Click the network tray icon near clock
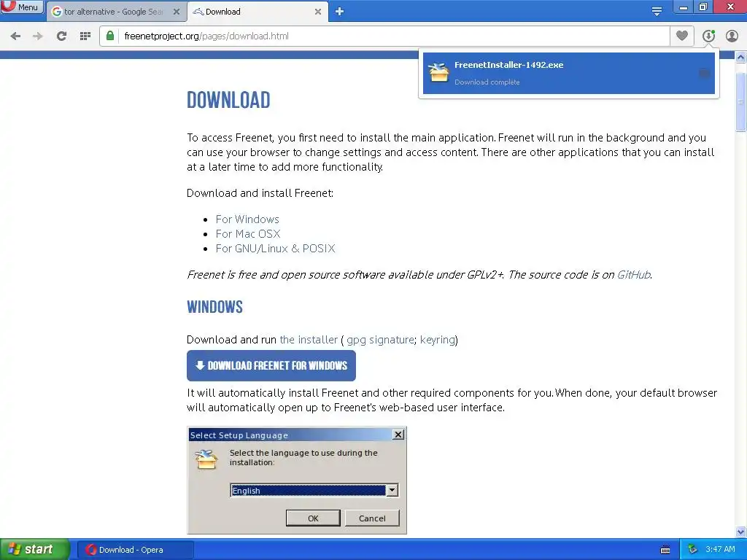This screenshot has width=747, height=560. [692, 550]
